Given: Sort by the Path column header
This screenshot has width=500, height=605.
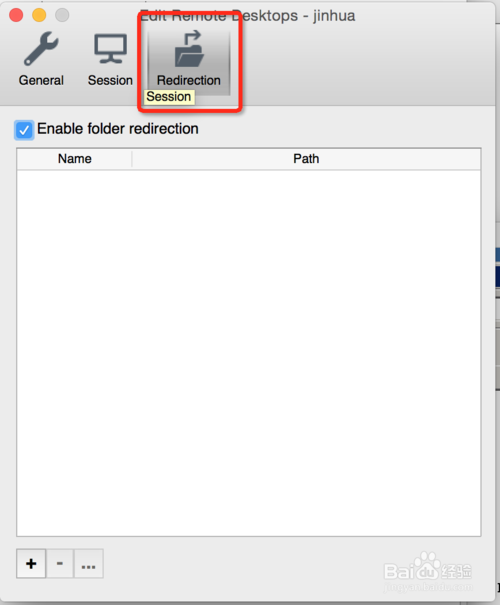Looking at the screenshot, I should tap(306, 159).
